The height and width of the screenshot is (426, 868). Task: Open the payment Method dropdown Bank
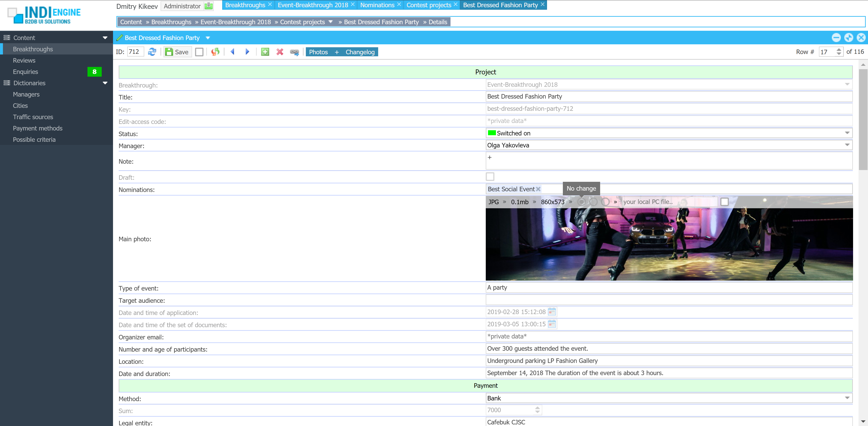tap(847, 398)
